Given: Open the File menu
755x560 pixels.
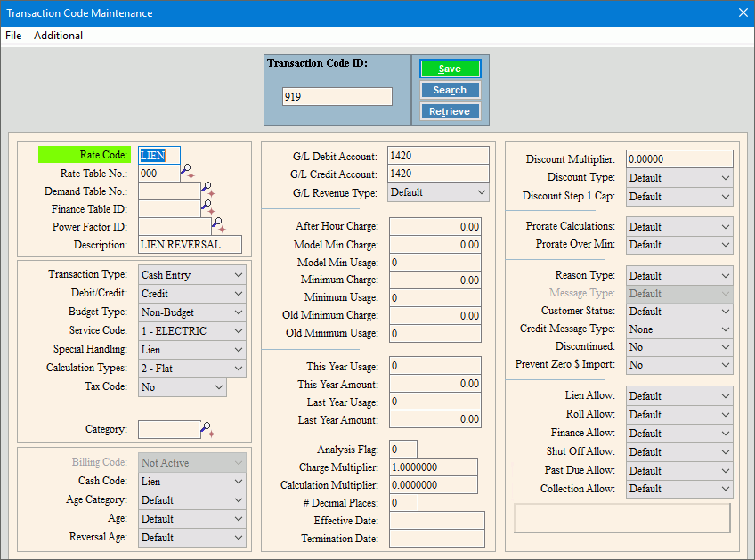Looking at the screenshot, I should pos(13,35).
